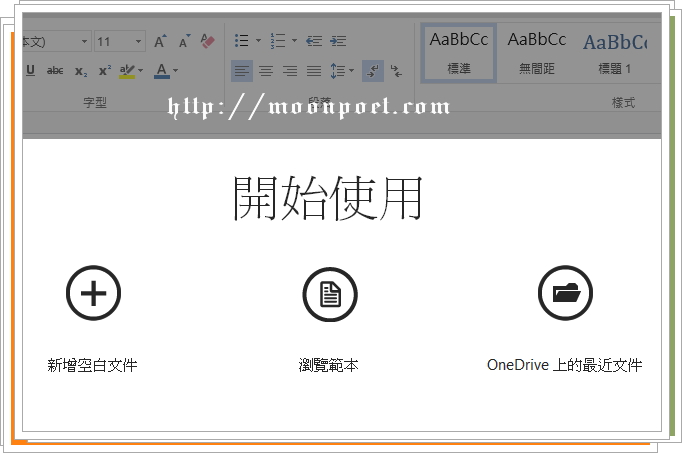This screenshot has width=682, height=453.
Task: Apply the 標準 style
Action: tap(458, 53)
